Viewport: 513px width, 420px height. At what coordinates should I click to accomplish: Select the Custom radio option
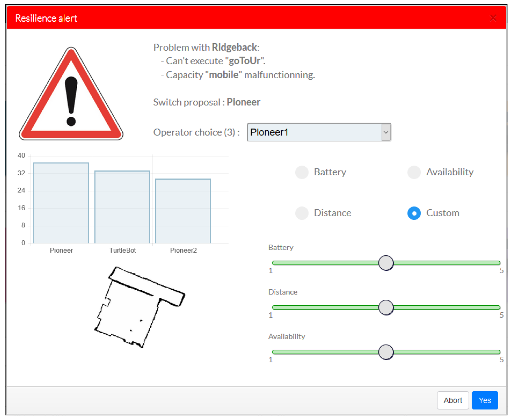pyautogui.click(x=414, y=213)
